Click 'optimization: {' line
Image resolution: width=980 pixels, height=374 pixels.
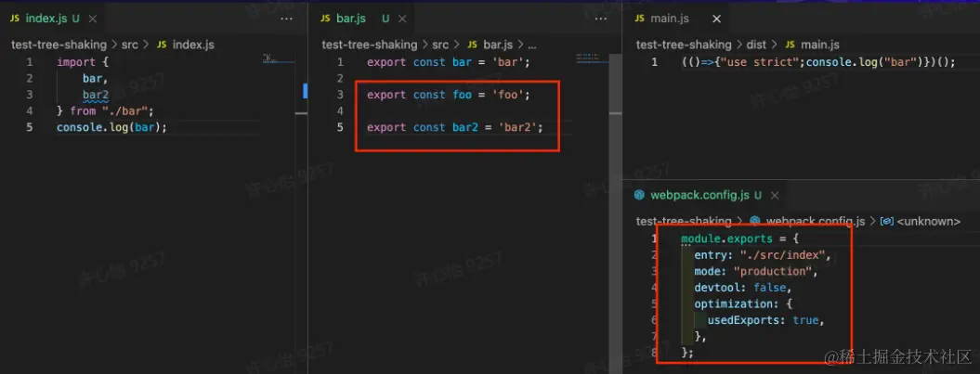[742, 303]
